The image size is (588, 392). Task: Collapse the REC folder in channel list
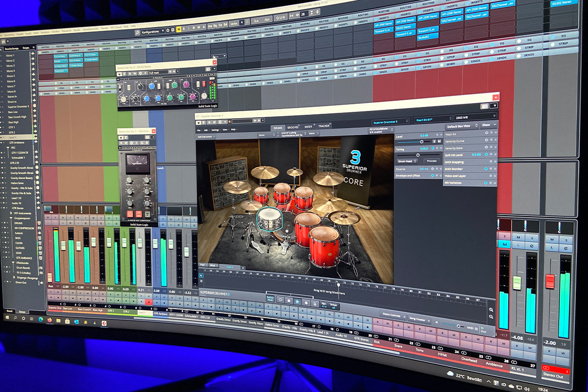click(8, 147)
